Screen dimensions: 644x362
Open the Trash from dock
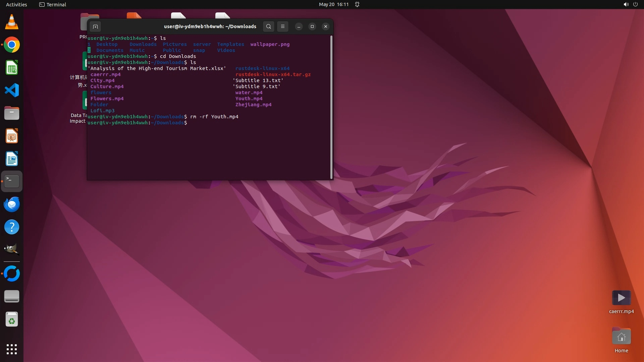click(12, 320)
